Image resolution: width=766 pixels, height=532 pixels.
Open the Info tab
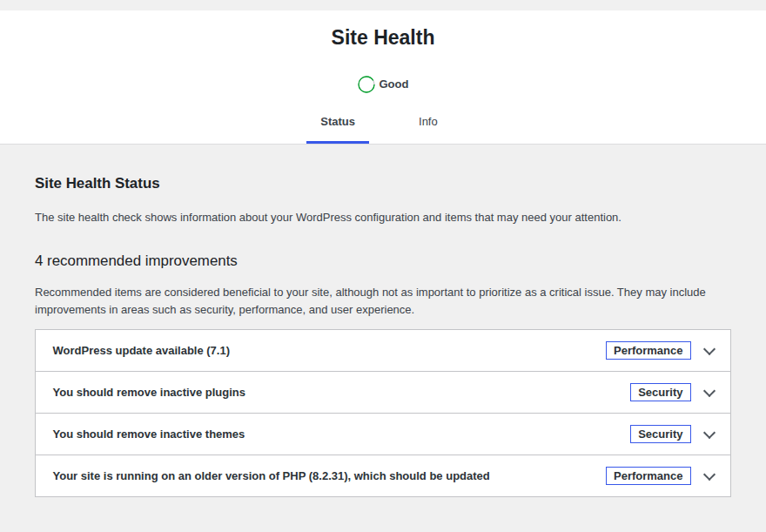(428, 122)
